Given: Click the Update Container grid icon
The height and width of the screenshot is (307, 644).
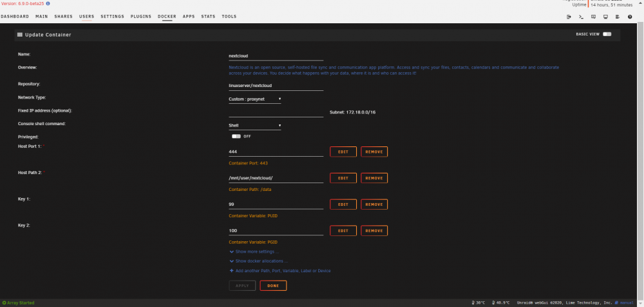Looking at the screenshot, I should (20, 35).
